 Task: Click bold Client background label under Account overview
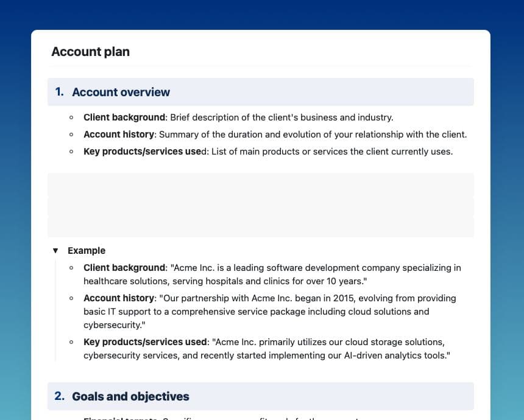(124, 117)
